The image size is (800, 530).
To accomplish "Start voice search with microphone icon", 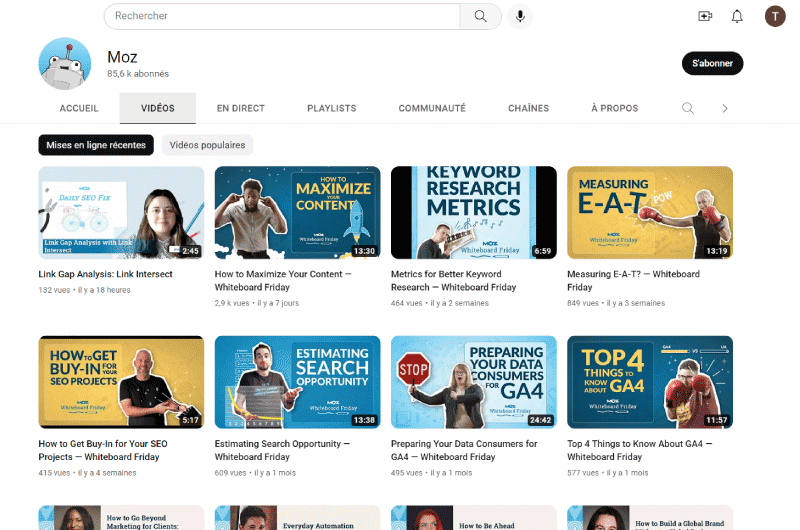I will 520,16.
